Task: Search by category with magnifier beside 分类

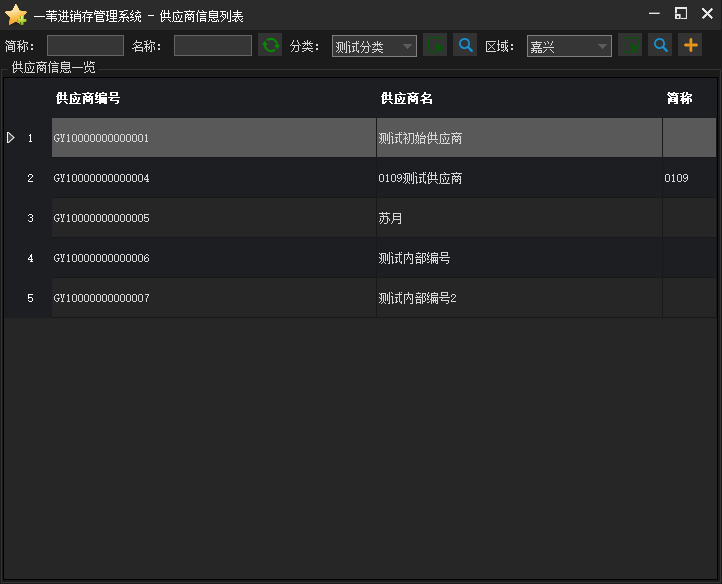Action: [465, 45]
